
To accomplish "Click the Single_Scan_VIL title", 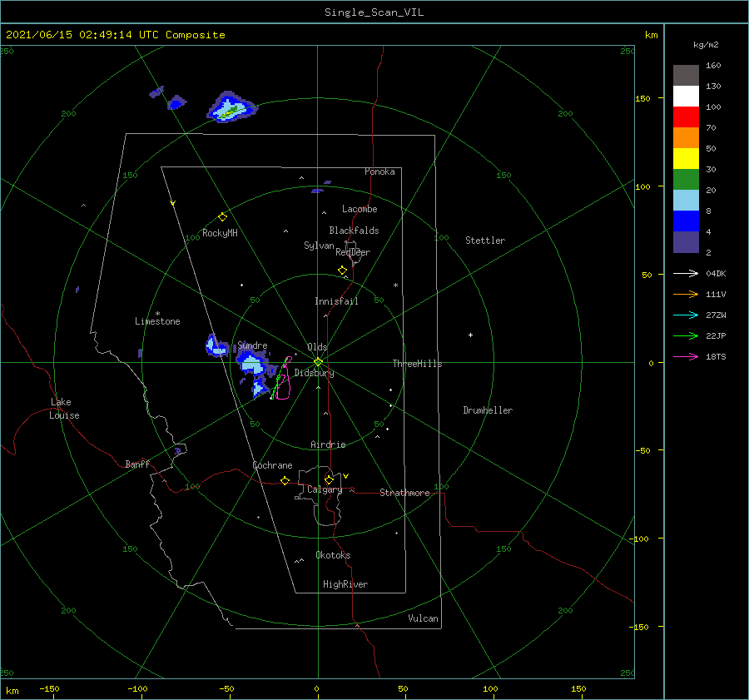I will [374, 12].
